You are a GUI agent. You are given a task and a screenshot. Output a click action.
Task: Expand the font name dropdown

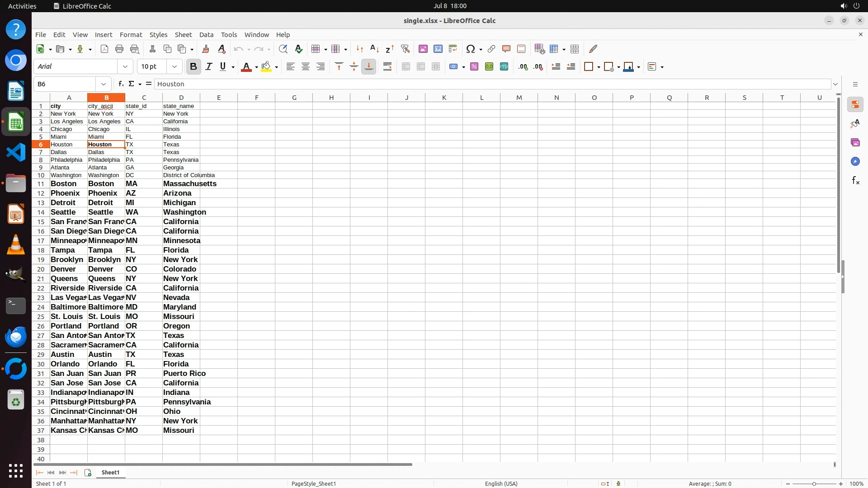pos(125,67)
